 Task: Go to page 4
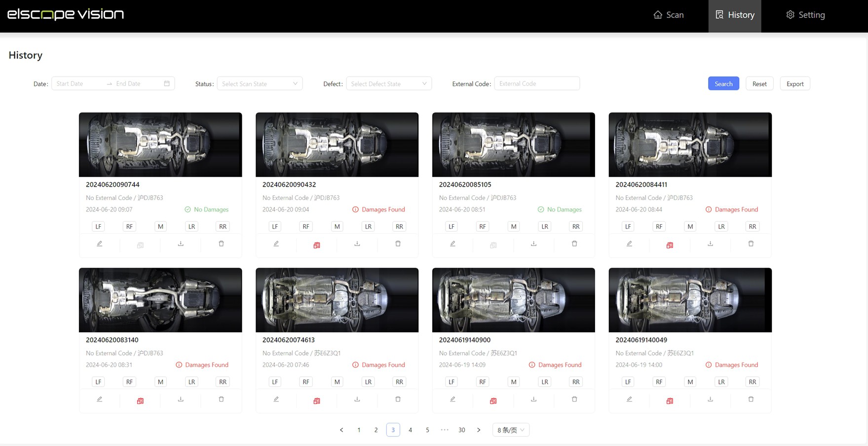tap(410, 430)
